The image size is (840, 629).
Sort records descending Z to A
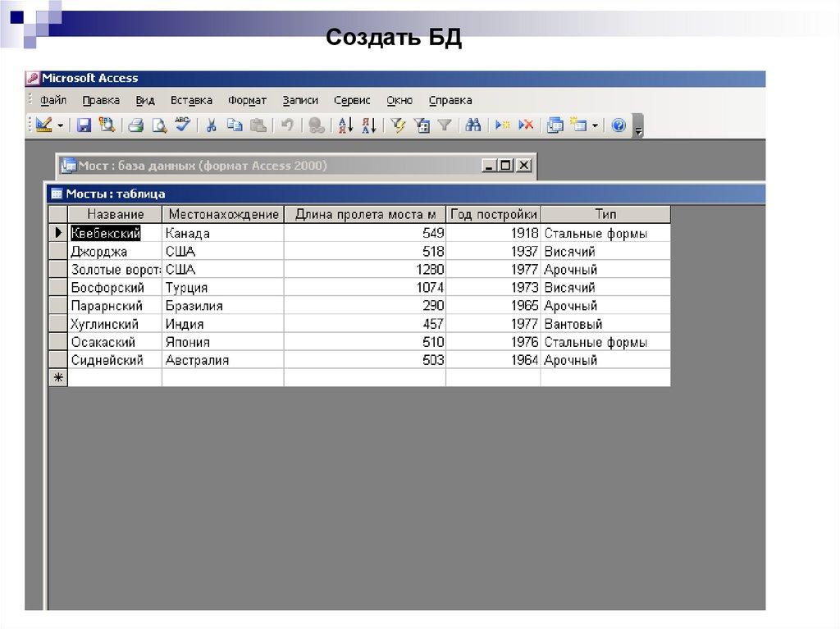tap(368, 125)
